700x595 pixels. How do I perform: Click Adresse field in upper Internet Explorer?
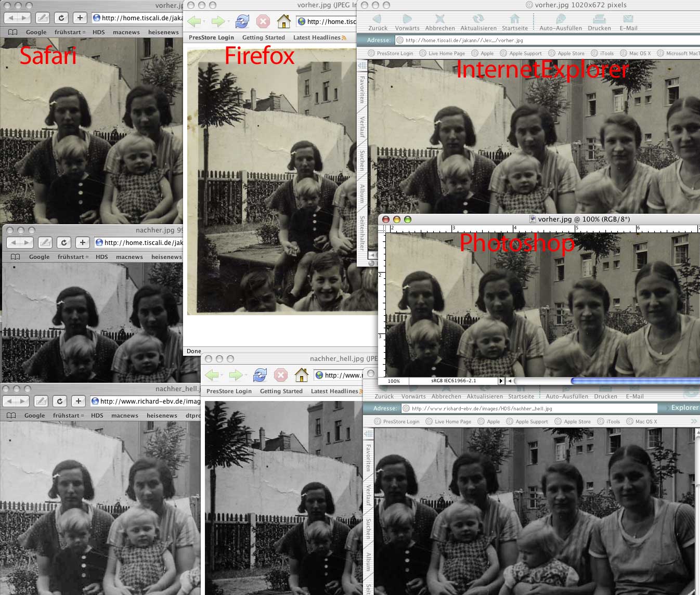coord(548,40)
